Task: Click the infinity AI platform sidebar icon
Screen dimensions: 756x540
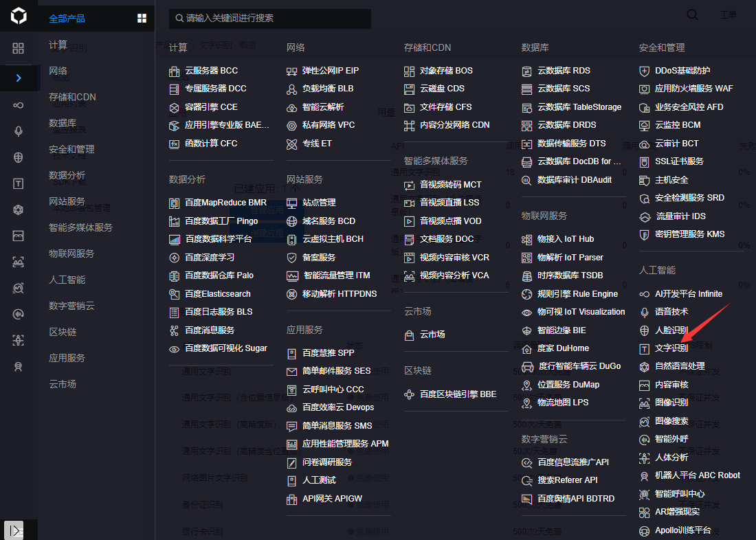Action: (x=19, y=105)
